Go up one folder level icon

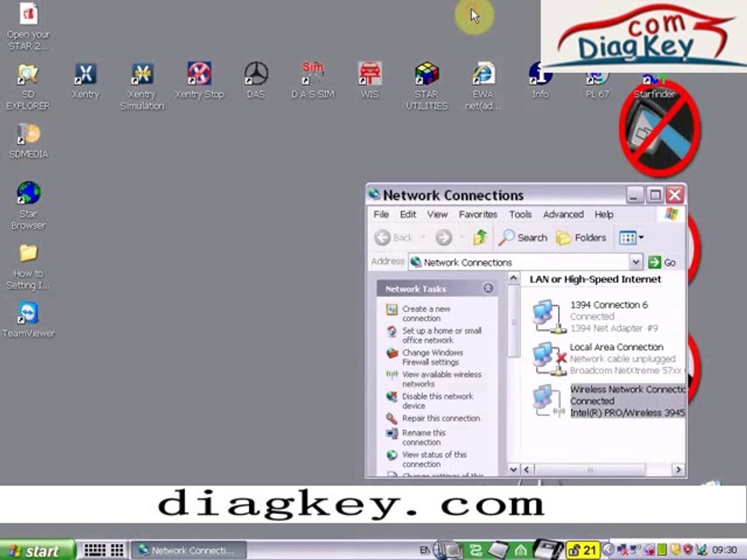click(480, 237)
